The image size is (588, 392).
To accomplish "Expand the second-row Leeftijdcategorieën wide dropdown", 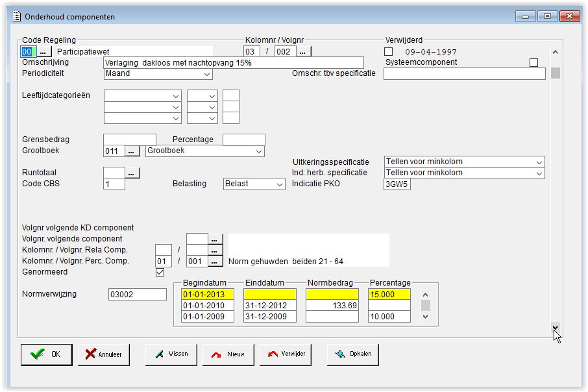I will click(143, 107).
